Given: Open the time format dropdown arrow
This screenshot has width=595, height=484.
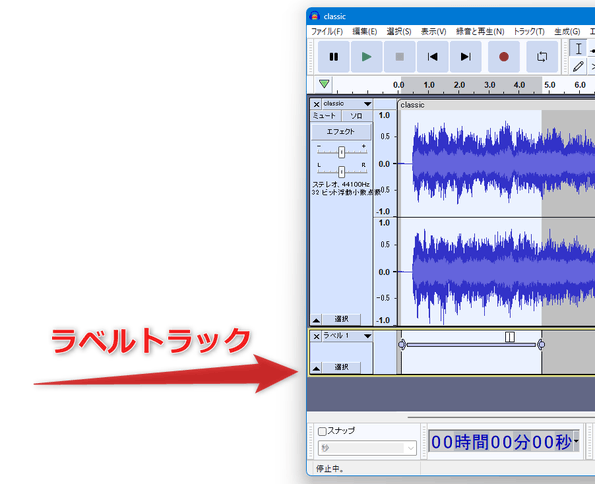Looking at the screenshot, I should (x=576, y=441).
